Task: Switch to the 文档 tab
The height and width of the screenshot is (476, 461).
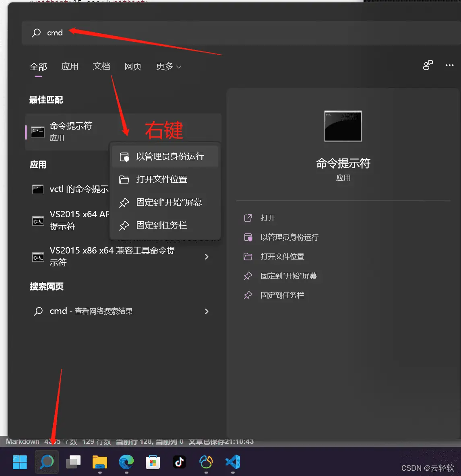Action: pyautogui.click(x=101, y=66)
